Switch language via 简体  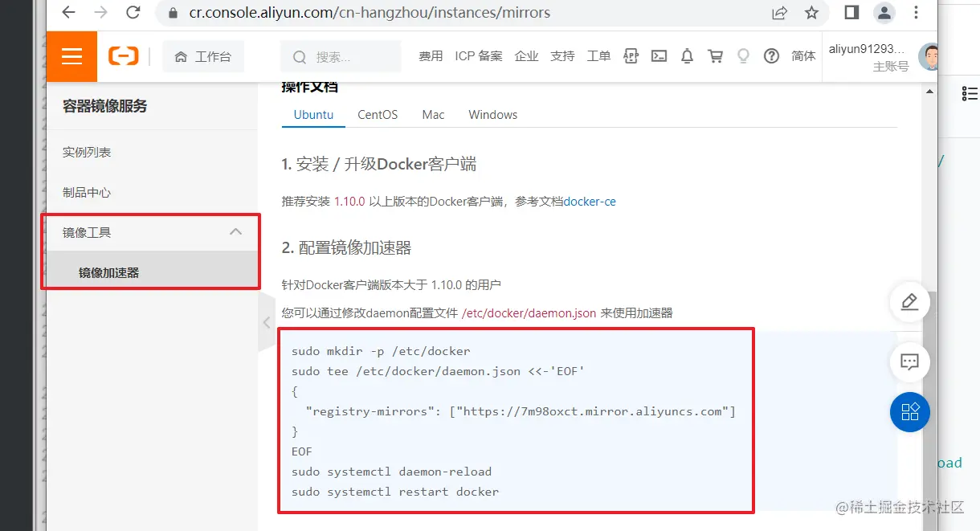click(803, 56)
